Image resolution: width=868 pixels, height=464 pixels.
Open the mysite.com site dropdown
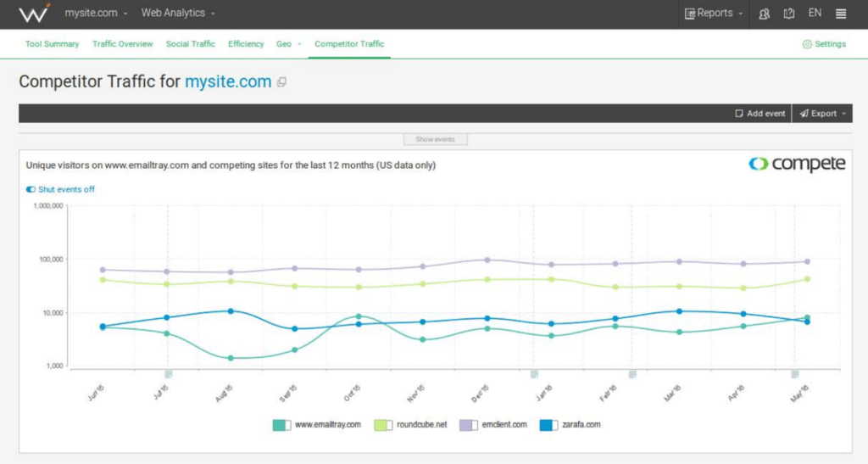coord(96,13)
